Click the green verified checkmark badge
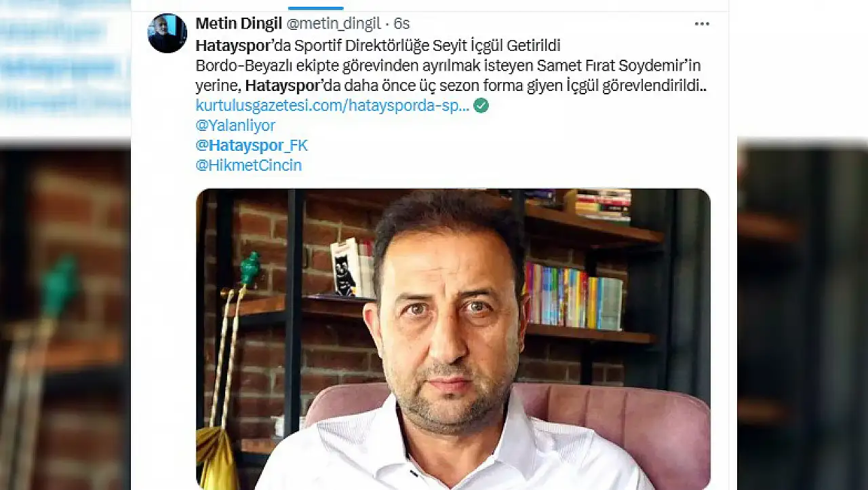 point(481,105)
